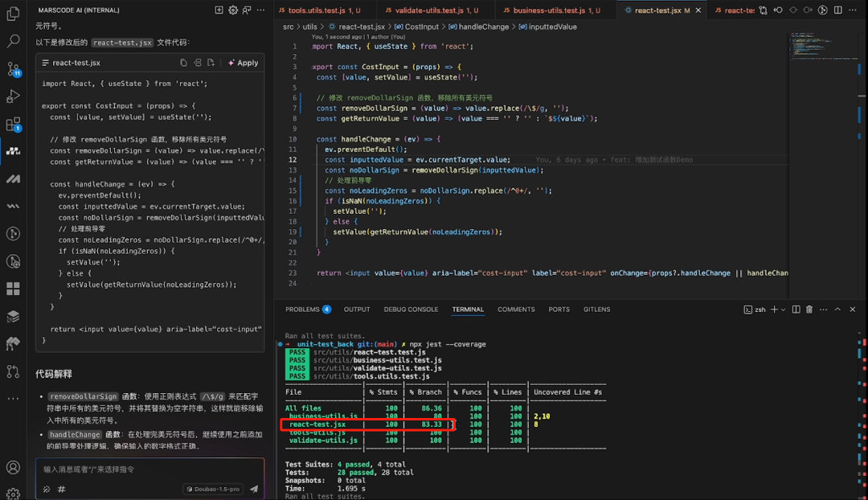Screen dimensions: 868x500
Task: Maximize the terminal panel size
Action: pyautogui.click(x=837, y=309)
